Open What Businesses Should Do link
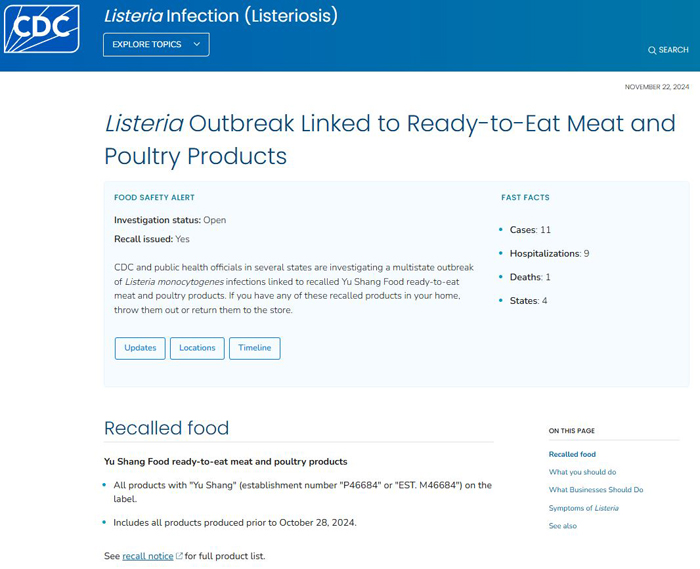Viewport: 700px width, 569px height. pos(596,490)
